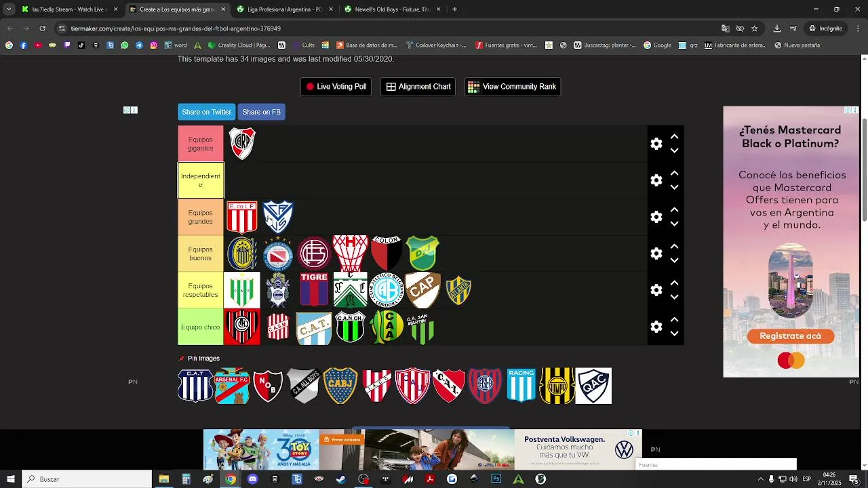This screenshot has height=488, width=868.
Task: Move Equipo chico row up with arrow
Action: click(x=674, y=319)
